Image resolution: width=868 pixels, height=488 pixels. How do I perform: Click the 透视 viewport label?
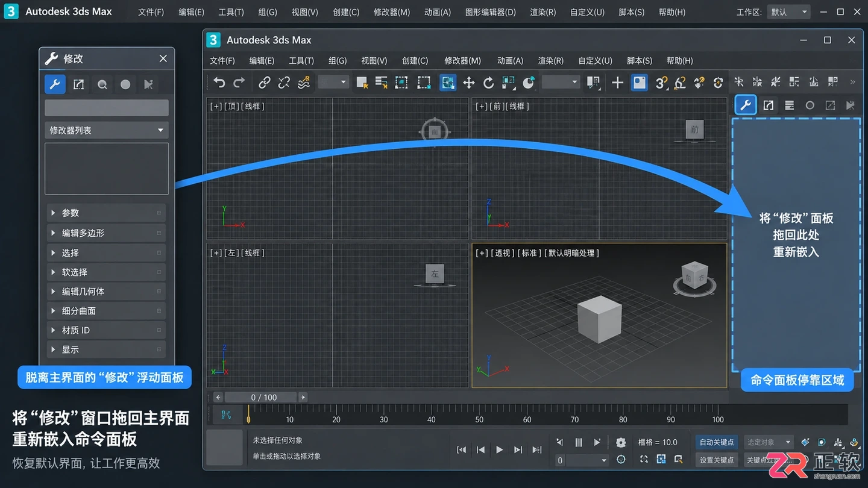503,253
